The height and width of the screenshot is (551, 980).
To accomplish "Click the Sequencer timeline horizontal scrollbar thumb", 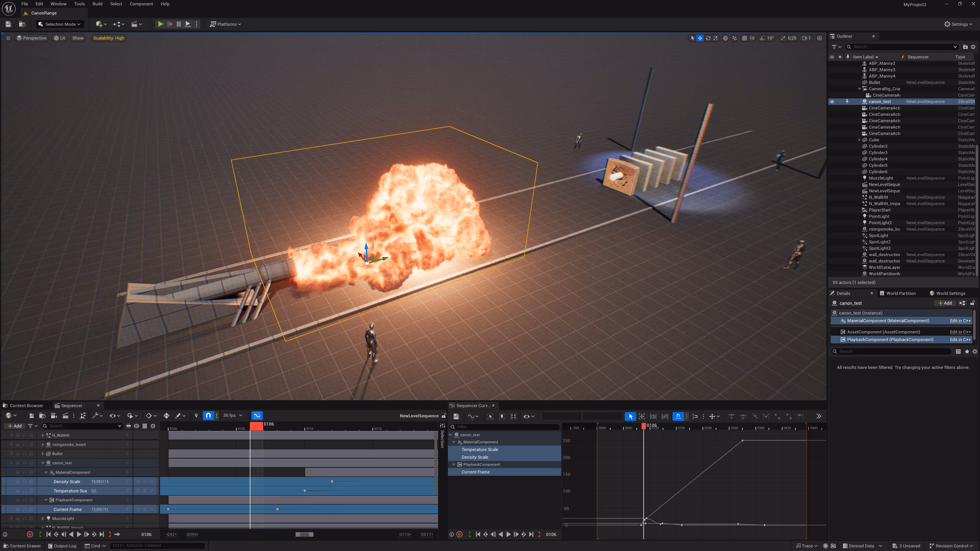I will [x=304, y=534].
